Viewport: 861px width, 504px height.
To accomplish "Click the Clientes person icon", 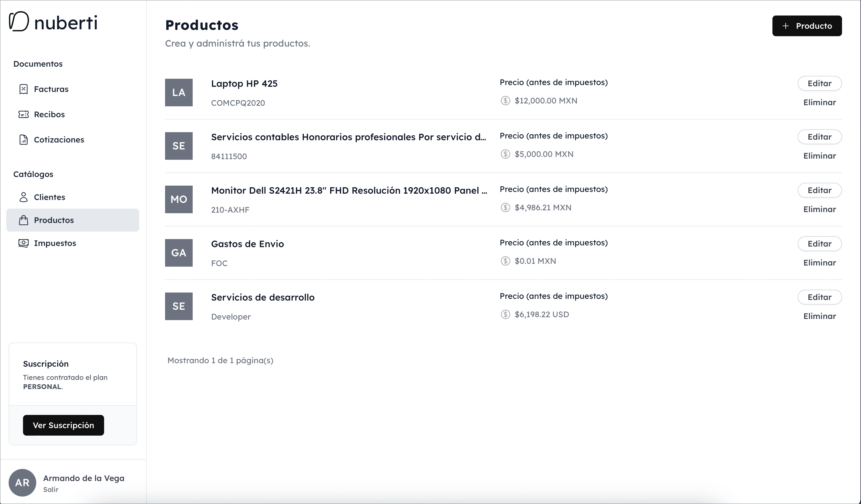I will [x=23, y=197].
